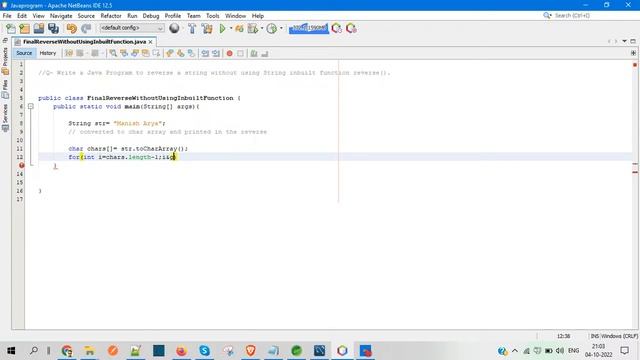Open the Help menu
Image resolution: width=640 pixels, height=360 pixels.
(258, 16)
